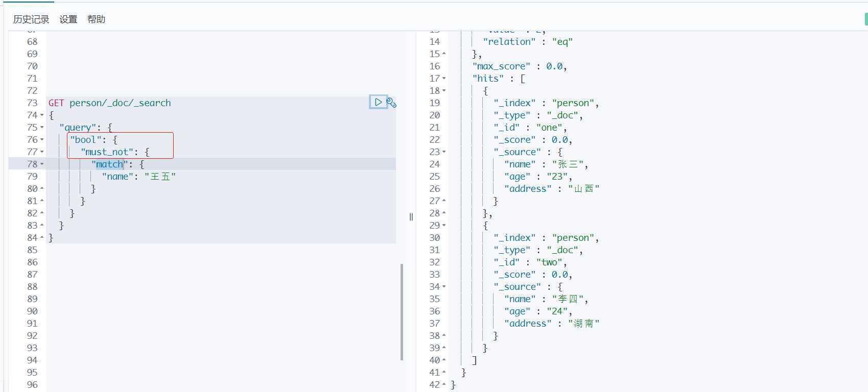Click the "山西" address value

pos(583,189)
